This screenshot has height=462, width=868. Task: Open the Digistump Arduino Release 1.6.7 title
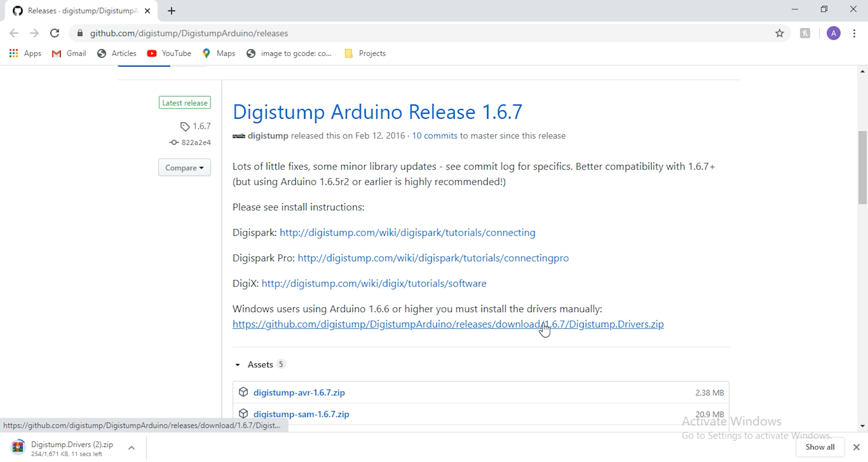377,112
